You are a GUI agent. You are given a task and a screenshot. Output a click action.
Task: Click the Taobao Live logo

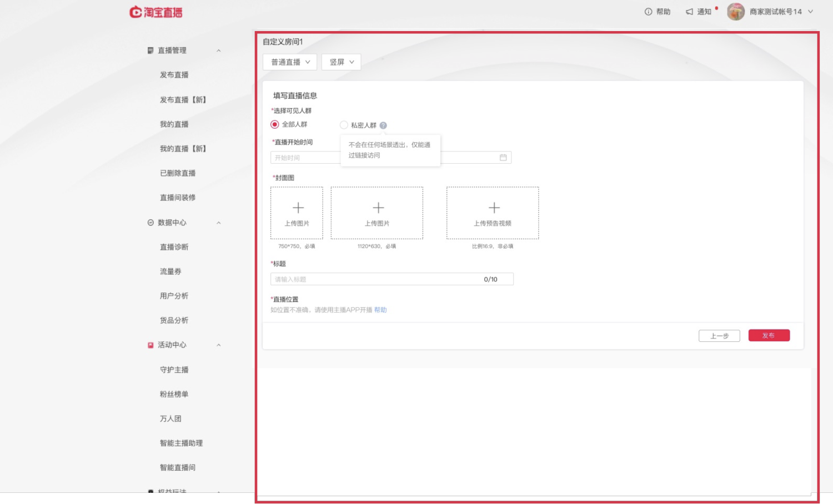click(156, 12)
